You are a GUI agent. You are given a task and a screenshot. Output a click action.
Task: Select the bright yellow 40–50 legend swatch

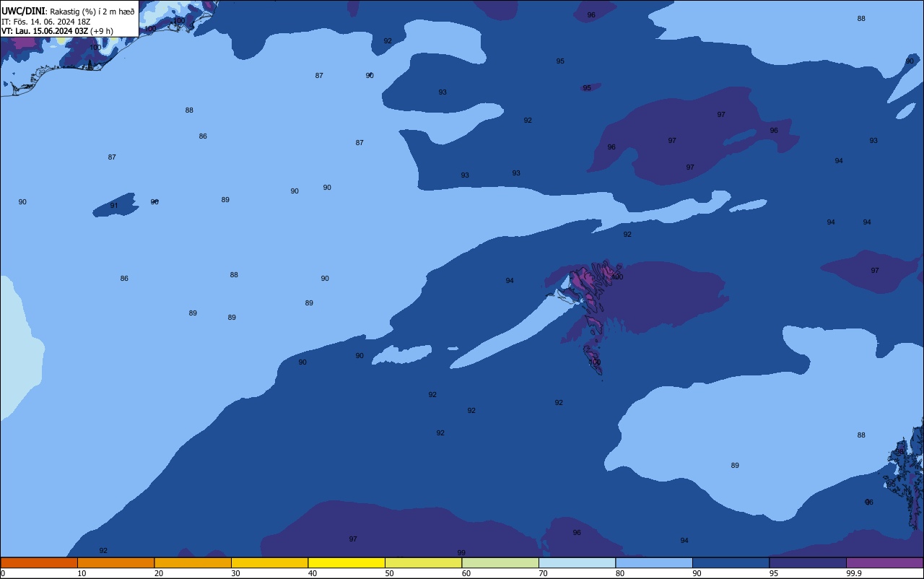[x=346, y=562]
